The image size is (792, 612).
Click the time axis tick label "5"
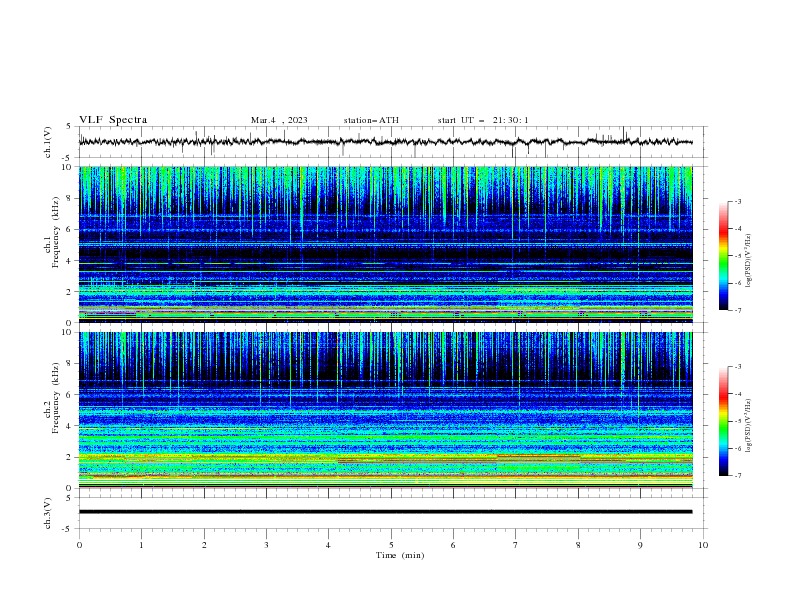pos(391,545)
